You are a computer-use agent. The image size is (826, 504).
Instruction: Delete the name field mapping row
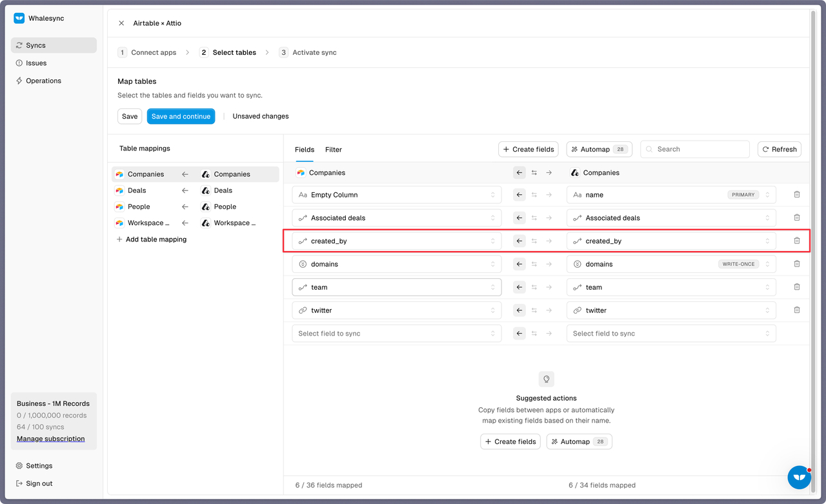click(797, 194)
